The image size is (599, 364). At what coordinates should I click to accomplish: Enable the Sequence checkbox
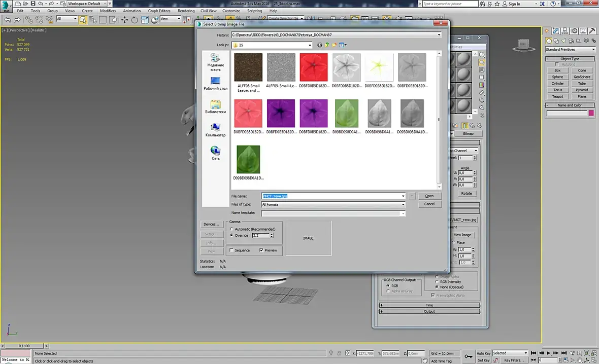click(232, 250)
